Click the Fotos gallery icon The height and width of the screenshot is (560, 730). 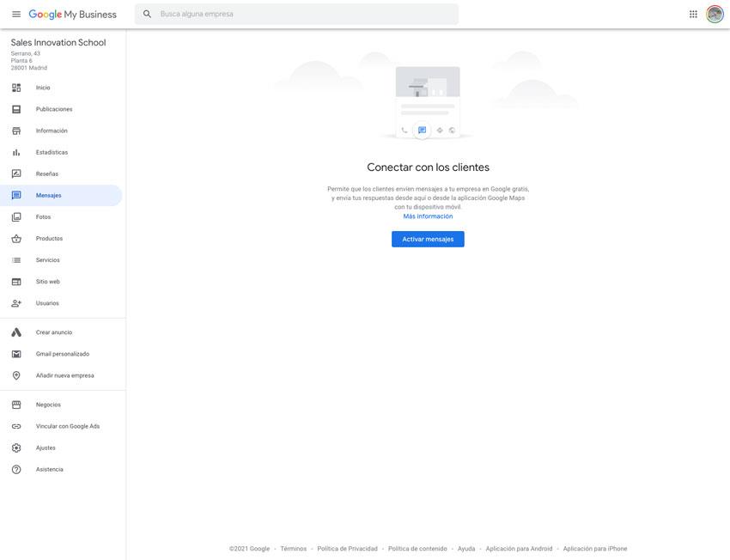16,217
